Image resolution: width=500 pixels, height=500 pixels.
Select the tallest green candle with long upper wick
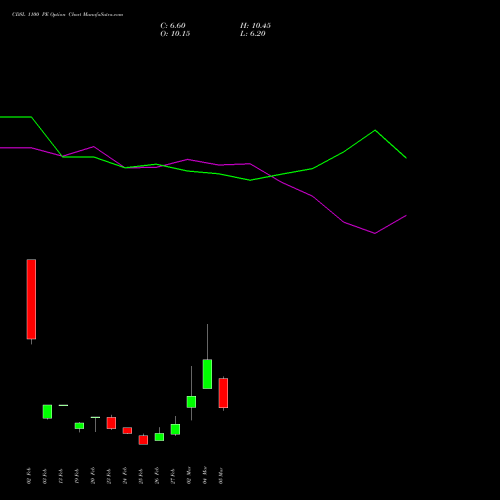tap(207, 374)
